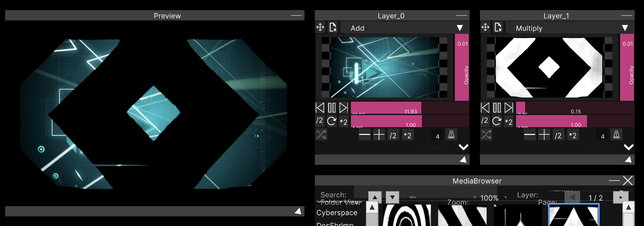
Task: Click *2 next to Layer_0 beat value
Action: coord(407,135)
